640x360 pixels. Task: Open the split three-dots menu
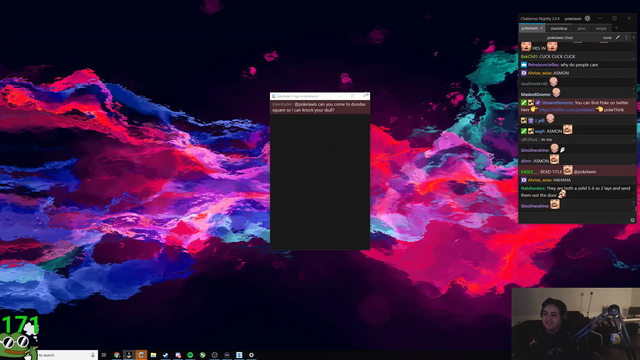(x=627, y=38)
